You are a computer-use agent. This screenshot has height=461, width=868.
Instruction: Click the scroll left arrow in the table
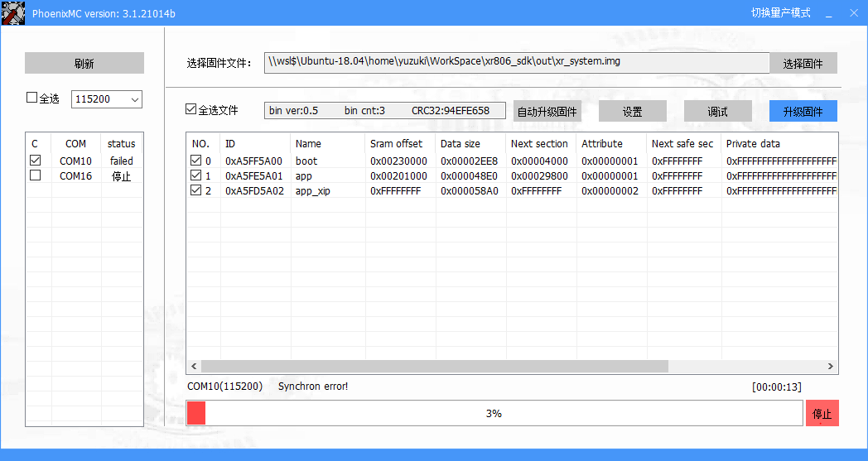(194, 367)
